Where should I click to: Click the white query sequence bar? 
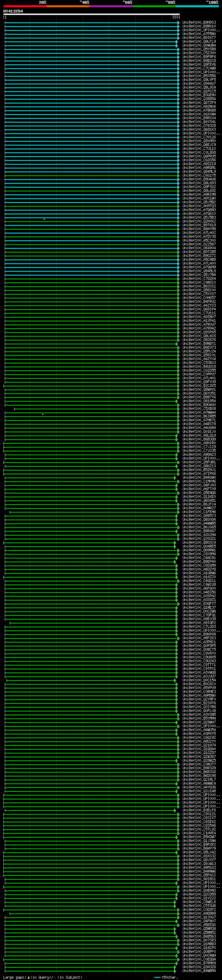point(92,14)
